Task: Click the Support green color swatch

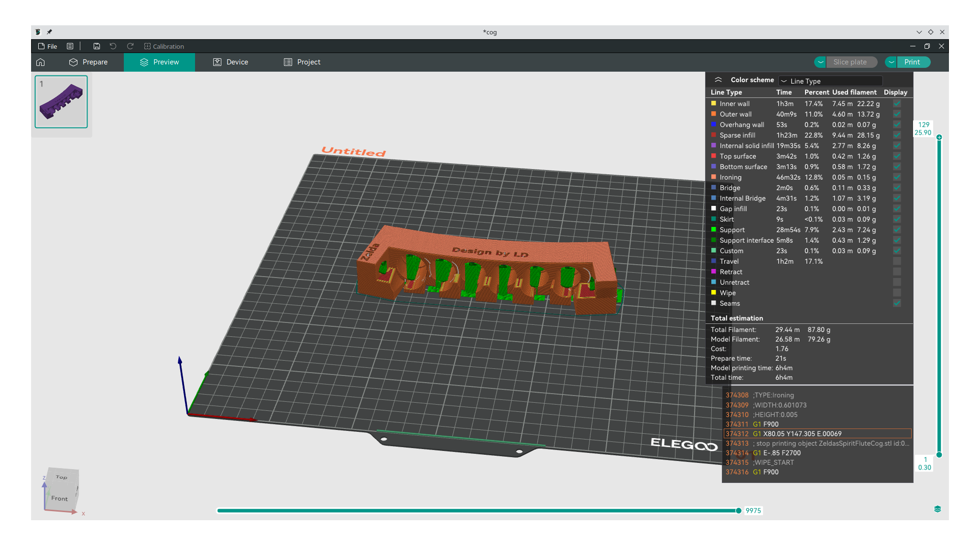Action: (x=714, y=229)
